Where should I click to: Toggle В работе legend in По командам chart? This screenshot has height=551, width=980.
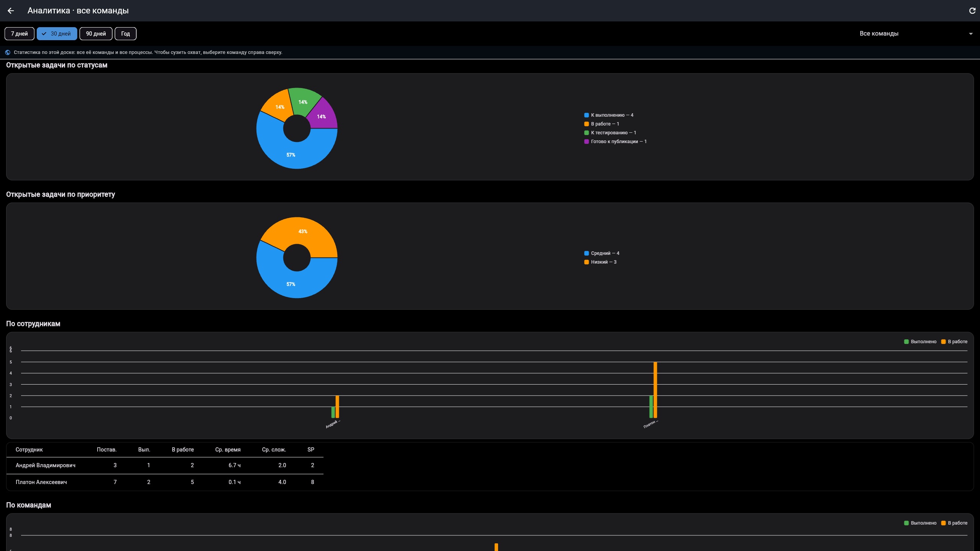click(954, 523)
